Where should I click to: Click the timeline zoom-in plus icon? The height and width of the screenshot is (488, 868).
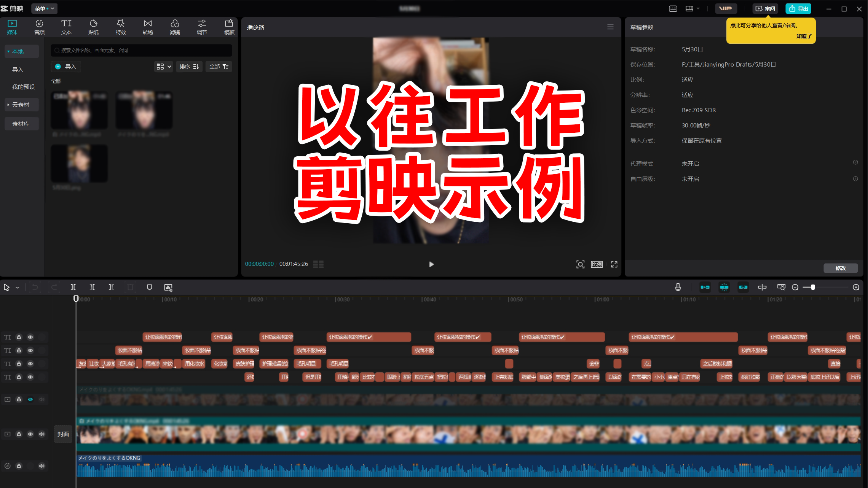pos(856,287)
